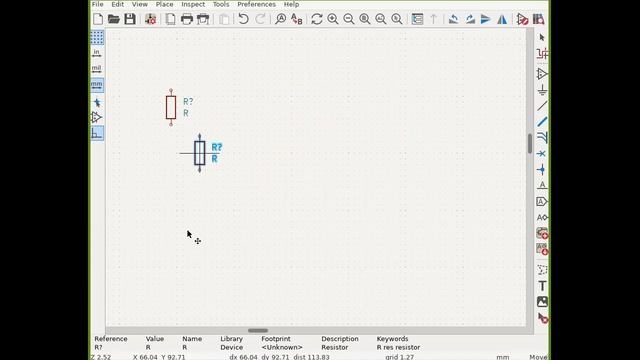Switch units to inches
The height and width of the screenshot is (360, 640).
(x=97, y=53)
